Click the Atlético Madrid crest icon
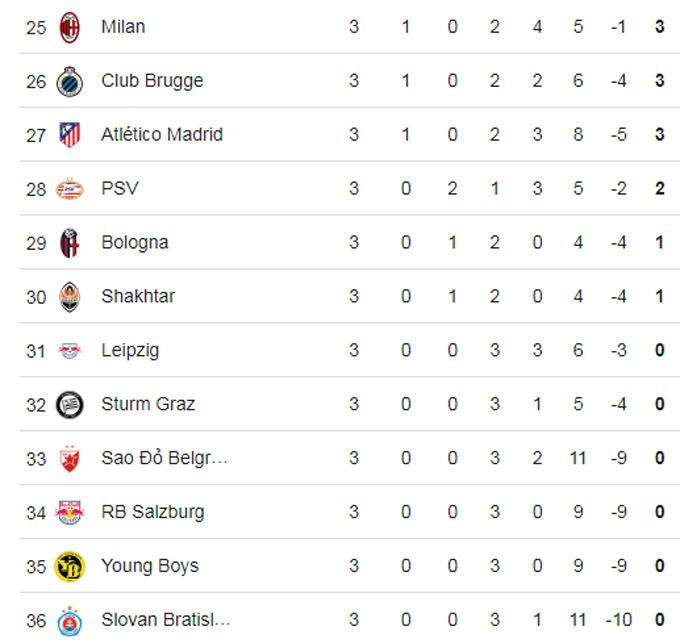 coord(69,135)
